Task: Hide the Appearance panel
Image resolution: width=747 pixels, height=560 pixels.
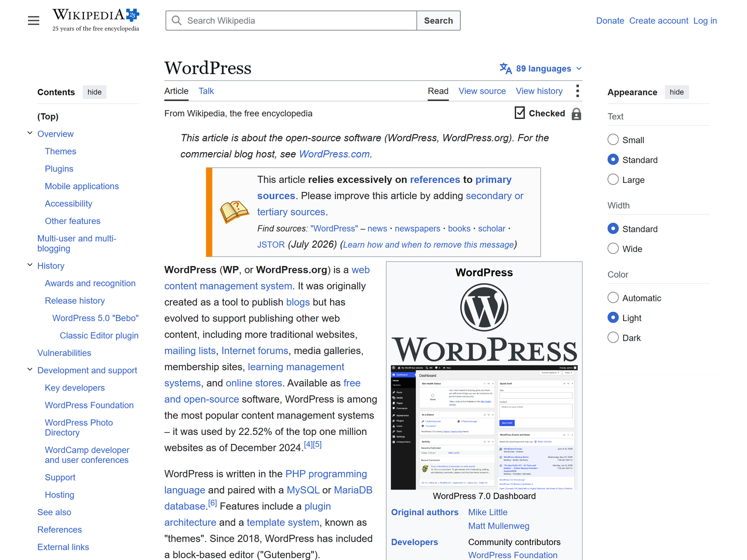Action: pyautogui.click(x=677, y=92)
